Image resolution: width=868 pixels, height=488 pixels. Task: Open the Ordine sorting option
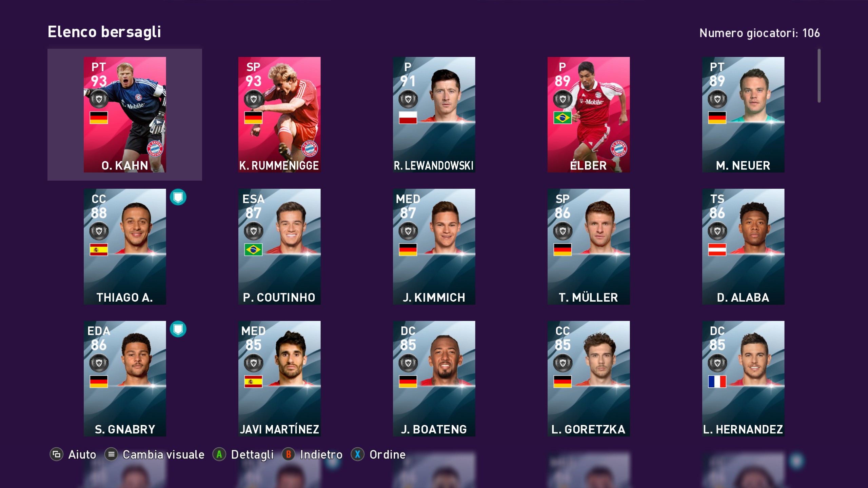click(387, 454)
